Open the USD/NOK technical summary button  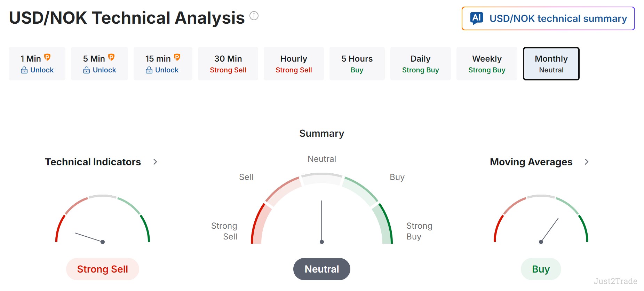pyautogui.click(x=548, y=18)
